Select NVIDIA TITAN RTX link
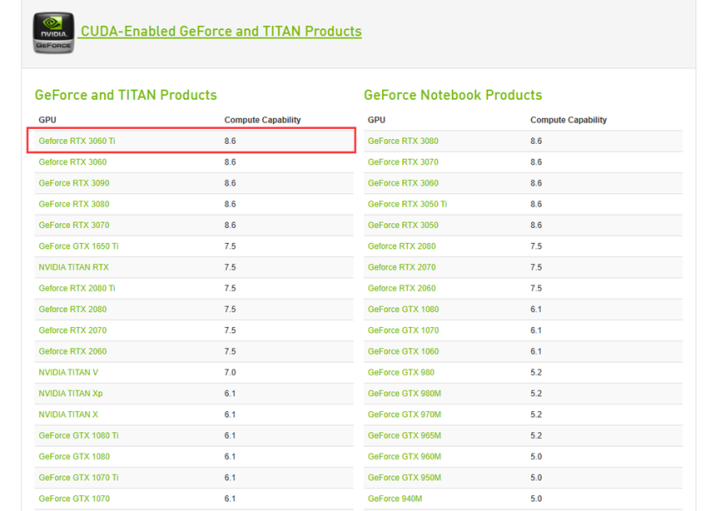Viewport: 720px width, 511px height. [x=73, y=267]
